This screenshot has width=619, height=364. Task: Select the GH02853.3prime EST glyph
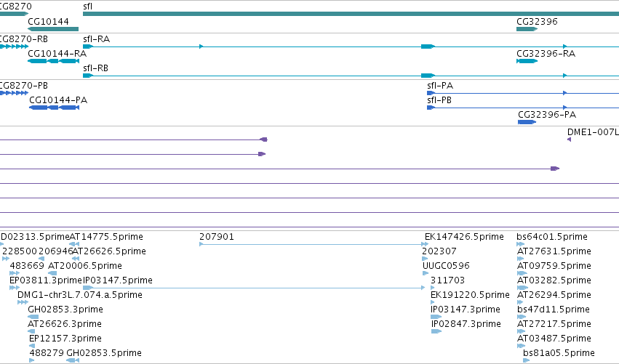[x=33, y=317]
